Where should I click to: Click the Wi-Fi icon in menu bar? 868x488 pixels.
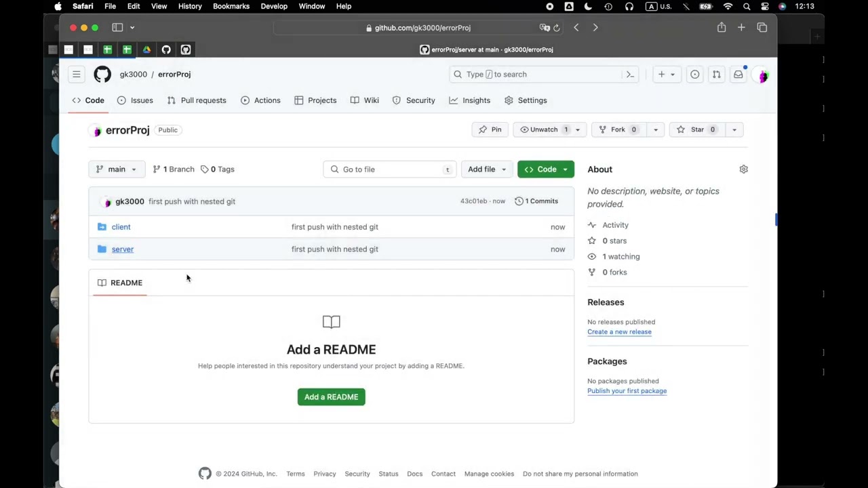728,6
